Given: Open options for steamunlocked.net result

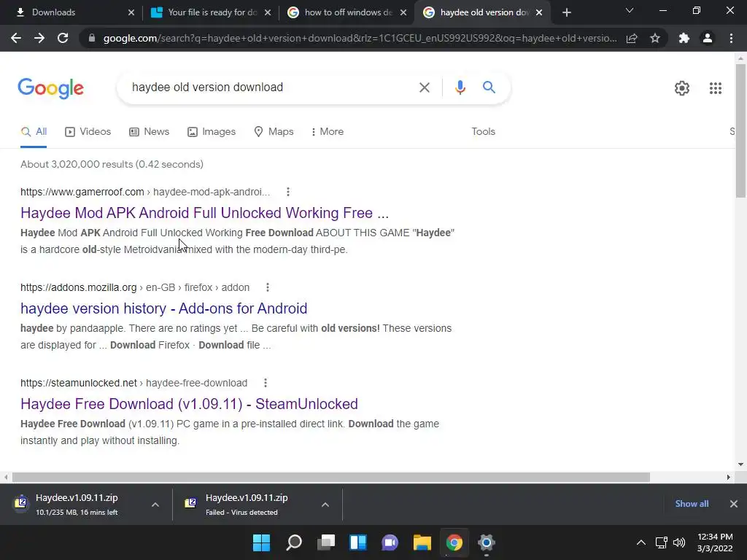Looking at the screenshot, I should 266,383.
